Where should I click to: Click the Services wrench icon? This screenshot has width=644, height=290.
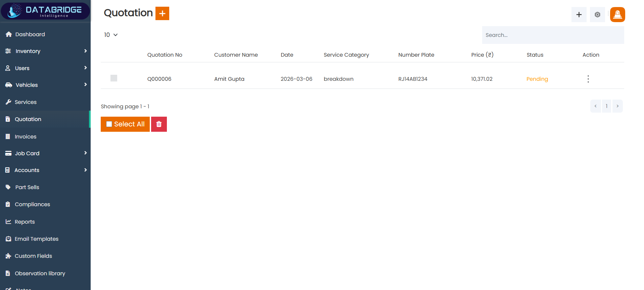[x=8, y=102]
